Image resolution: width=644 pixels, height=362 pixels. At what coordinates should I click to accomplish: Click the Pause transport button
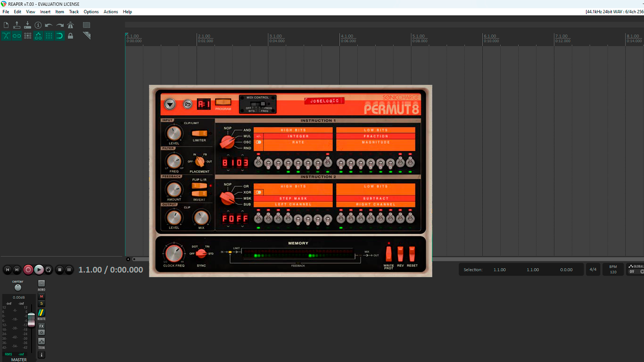69,270
